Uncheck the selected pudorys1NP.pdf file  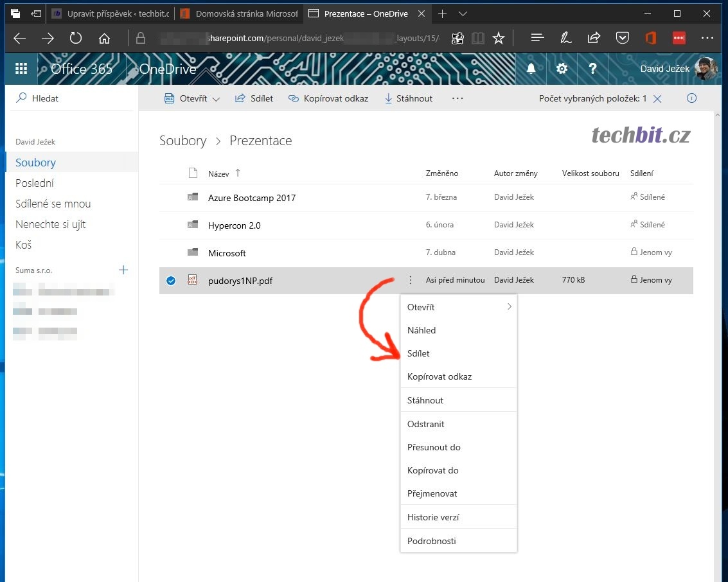point(171,280)
